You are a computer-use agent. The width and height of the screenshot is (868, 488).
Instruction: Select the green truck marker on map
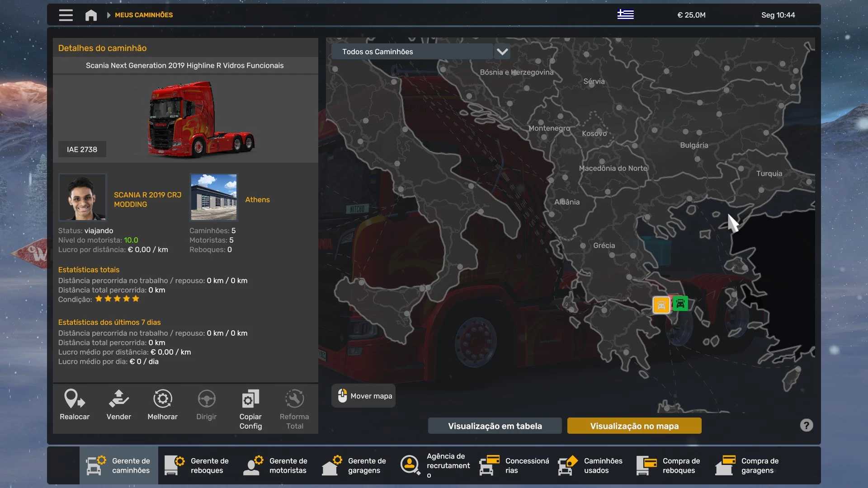point(680,303)
